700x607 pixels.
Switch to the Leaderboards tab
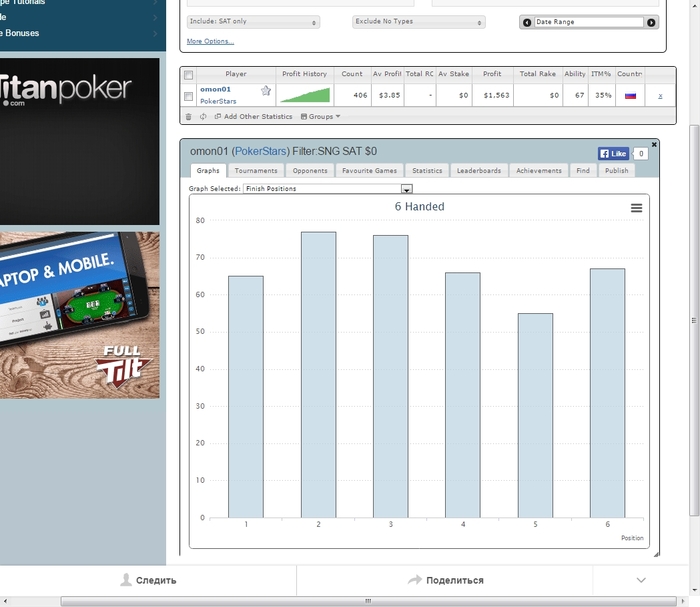(x=479, y=170)
